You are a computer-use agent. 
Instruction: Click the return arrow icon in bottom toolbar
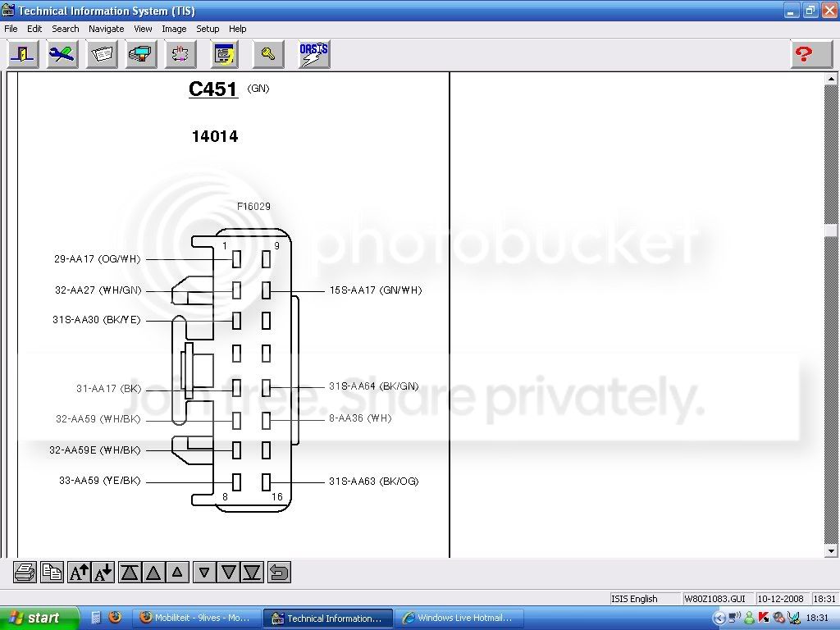point(279,573)
